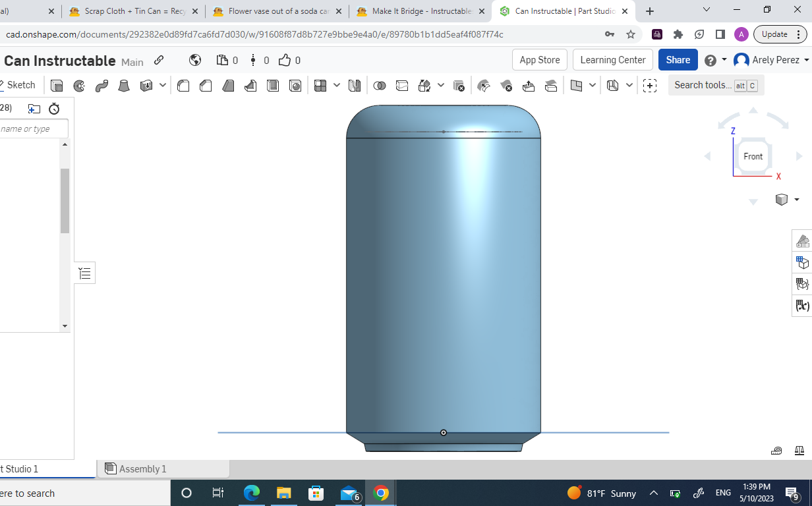The image size is (812, 506).
Task: Open the Shell tool
Action: coord(273,85)
